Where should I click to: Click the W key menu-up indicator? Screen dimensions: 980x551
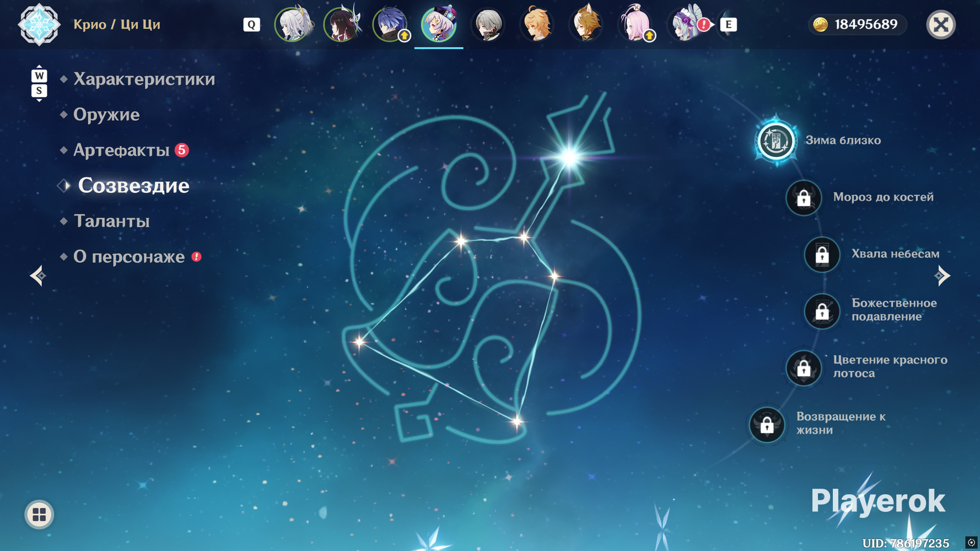(39, 75)
